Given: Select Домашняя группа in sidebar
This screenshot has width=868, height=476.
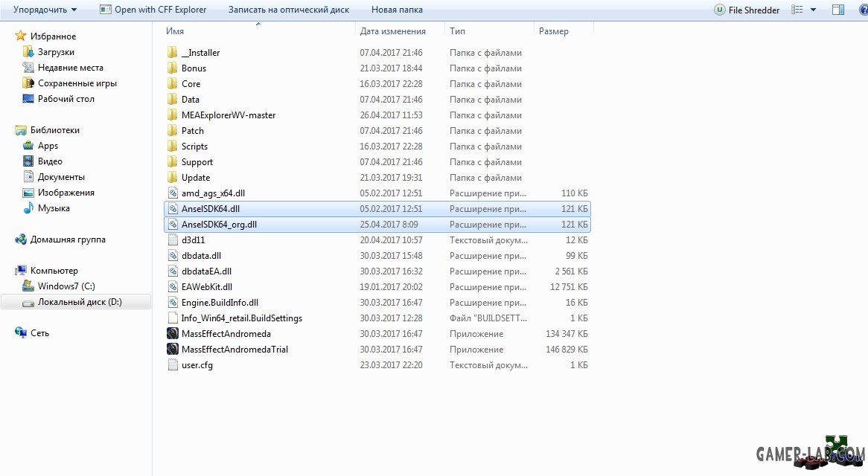Looking at the screenshot, I should point(68,239).
